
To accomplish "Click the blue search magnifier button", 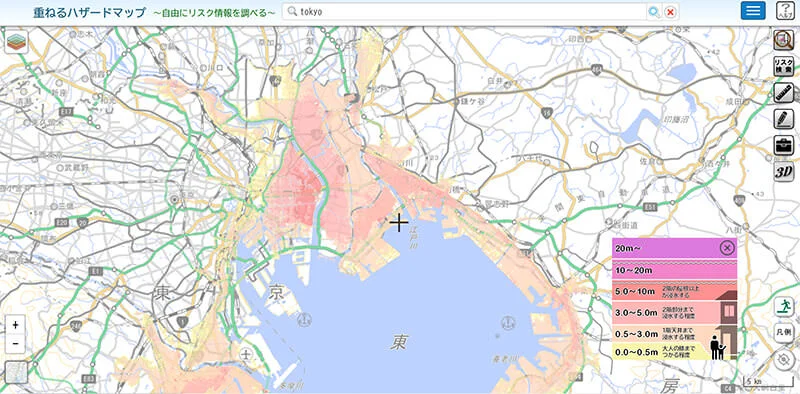I will (654, 12).
